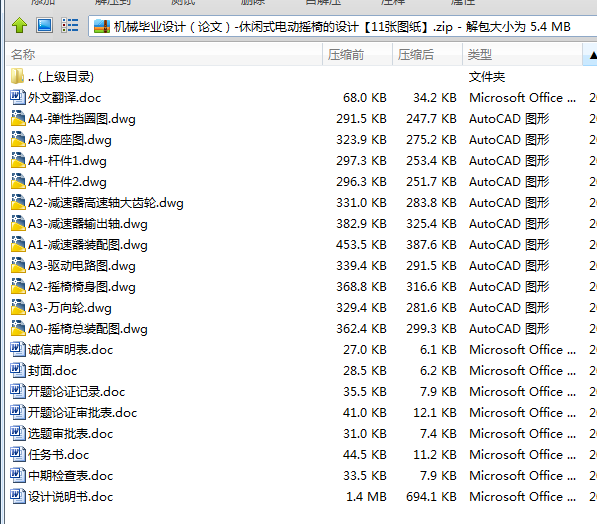Click the 387.6 KB compressed size value
The width and height of the screenshot is (597, 524).
pos(431,244)
